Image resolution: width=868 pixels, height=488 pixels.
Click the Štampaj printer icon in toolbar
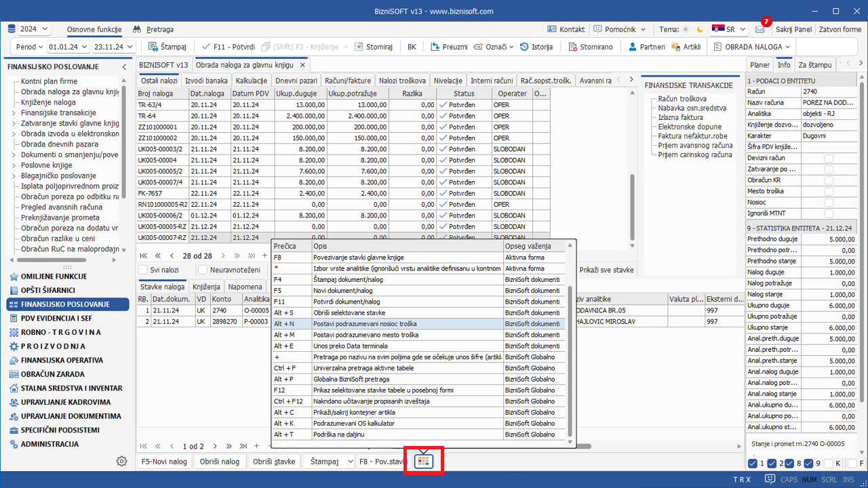[x=153, y=47]
